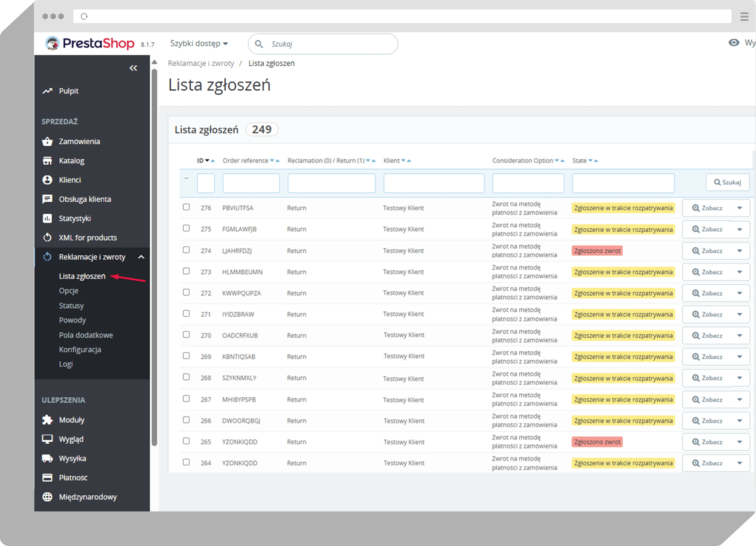Screen dimensions: 756x546
Task: Open Zamówienia basket icon in sidebar
Action: 47,141
